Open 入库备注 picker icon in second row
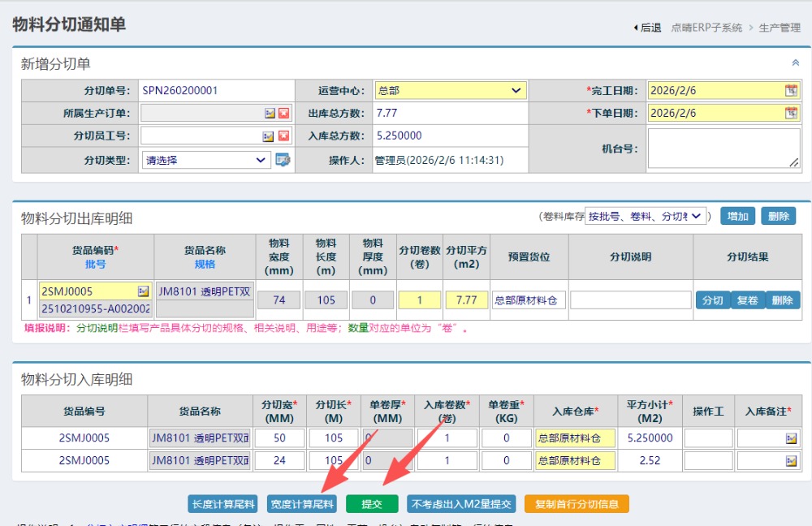The image size is (812, 526). tap(790, 461)
